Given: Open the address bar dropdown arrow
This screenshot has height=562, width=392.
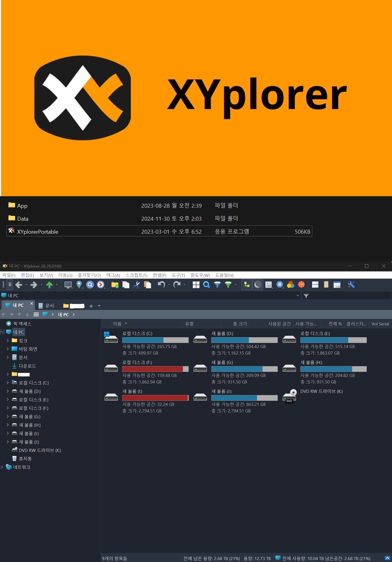Looking at the screenshot, I should tap(298, 295).
